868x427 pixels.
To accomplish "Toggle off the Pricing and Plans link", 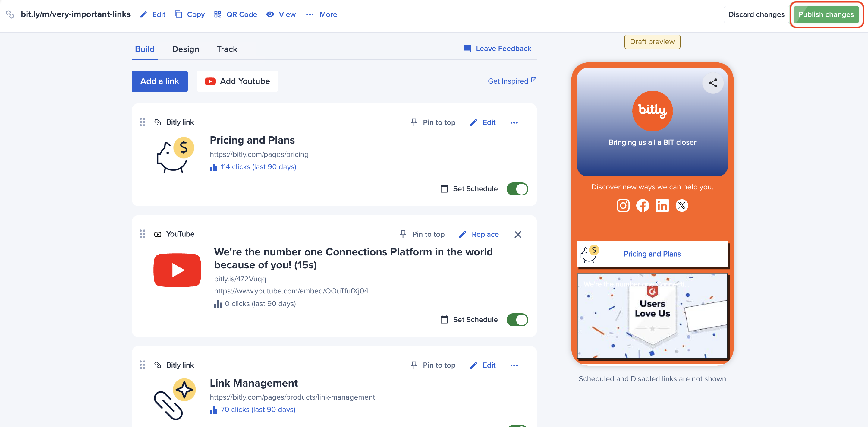I will point(517,189).
